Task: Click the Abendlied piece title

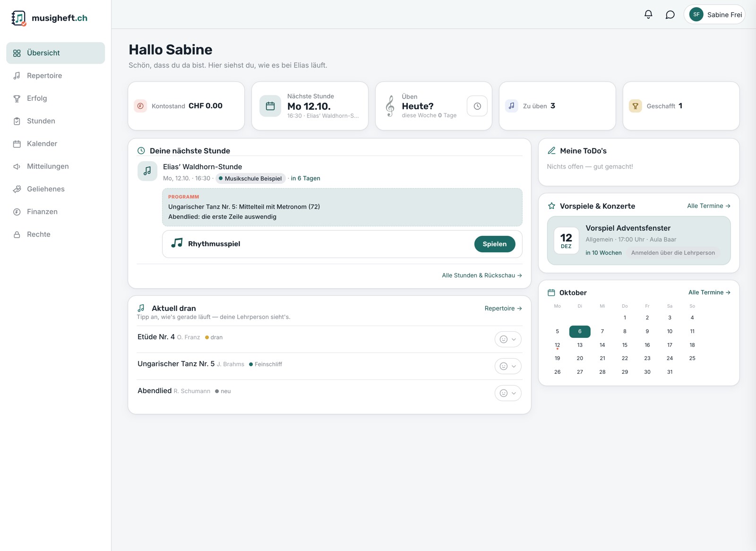Action: click(155, 391)
